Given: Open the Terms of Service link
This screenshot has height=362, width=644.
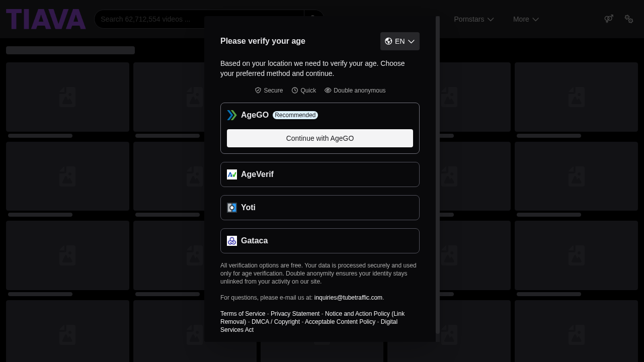Looking at the screenshot, I should pos(243,314).
